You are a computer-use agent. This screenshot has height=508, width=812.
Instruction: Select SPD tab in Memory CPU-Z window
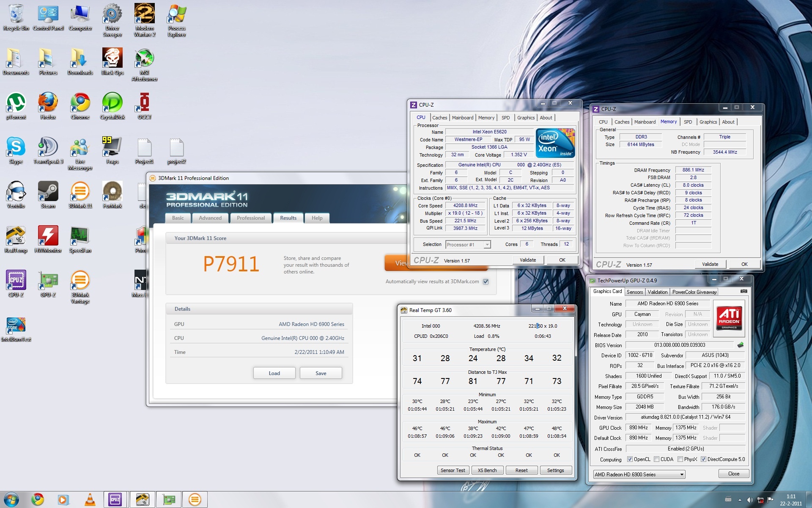tap(688, 122)
